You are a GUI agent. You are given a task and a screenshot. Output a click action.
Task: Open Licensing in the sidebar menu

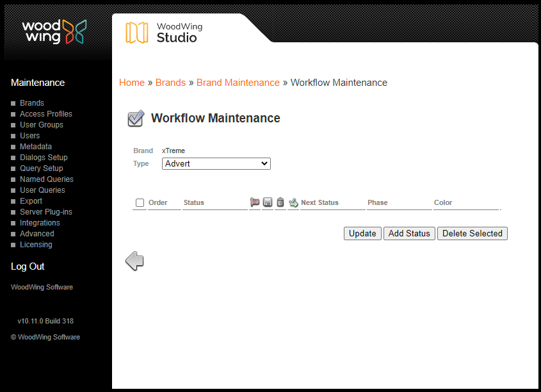pos(36,244)
